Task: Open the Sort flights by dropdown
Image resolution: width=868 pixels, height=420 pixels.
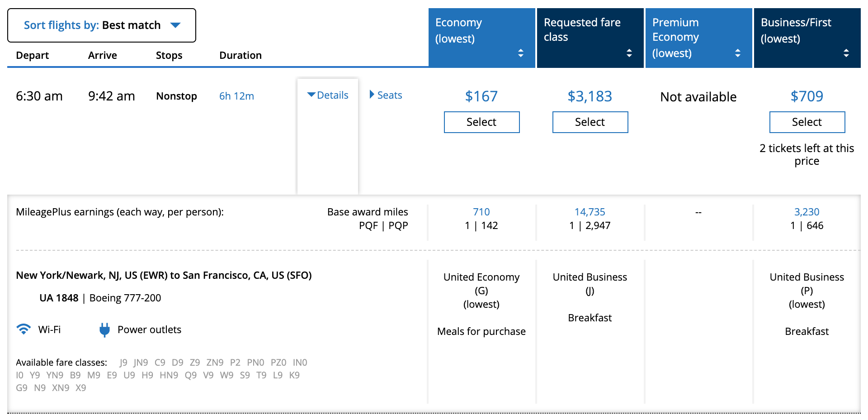Action: point(102,25)
